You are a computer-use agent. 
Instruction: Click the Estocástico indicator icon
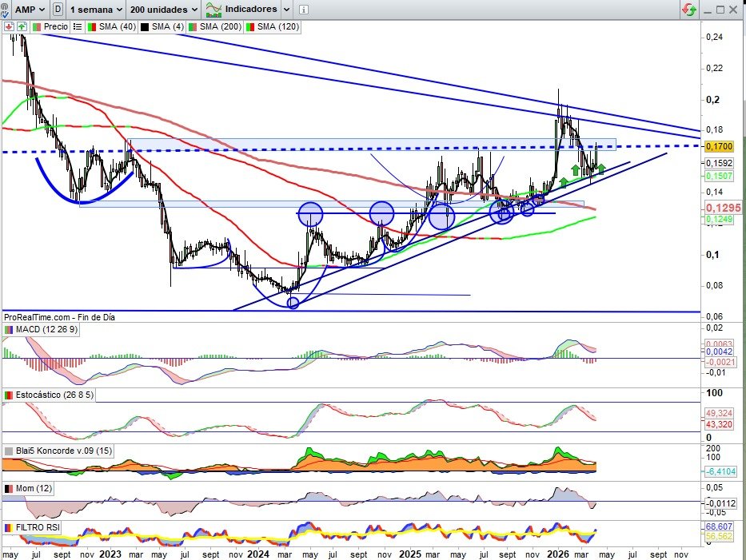9,395
